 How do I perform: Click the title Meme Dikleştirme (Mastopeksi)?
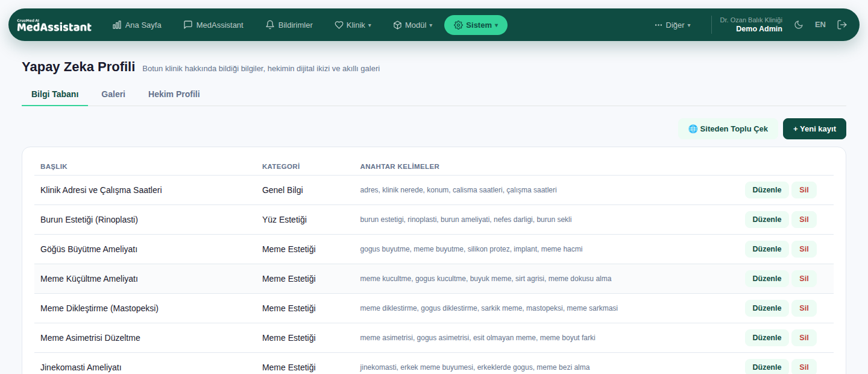point(99,308)
